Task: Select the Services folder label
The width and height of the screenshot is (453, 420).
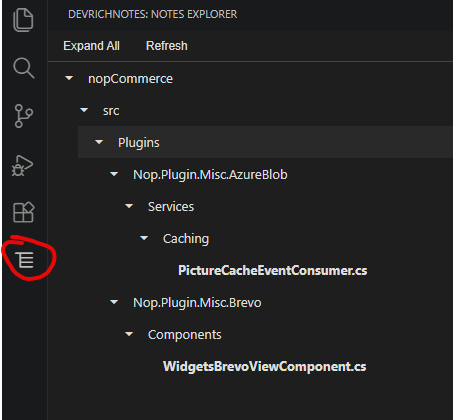Action: [x=171, y=207]
